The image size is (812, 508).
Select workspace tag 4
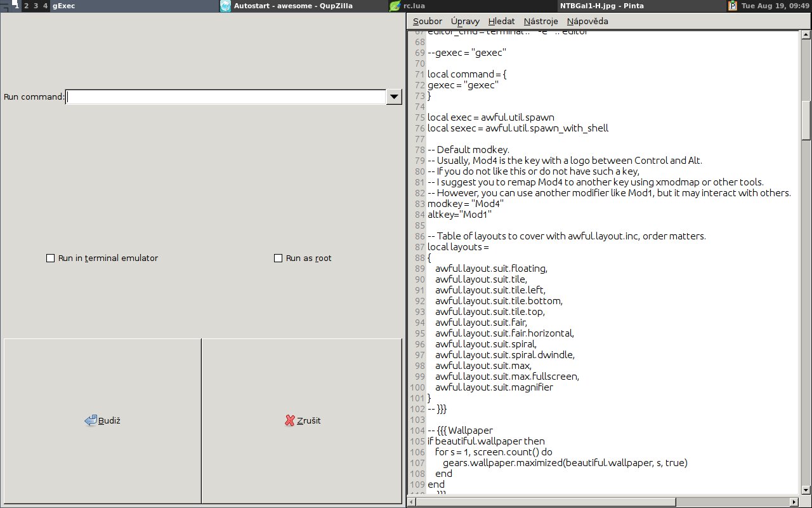[45, 6]
